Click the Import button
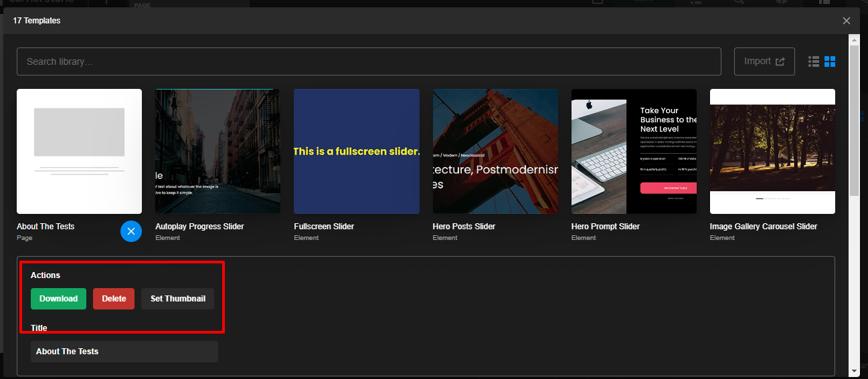This screenshot has height=379, width=868. pos(764,61)
